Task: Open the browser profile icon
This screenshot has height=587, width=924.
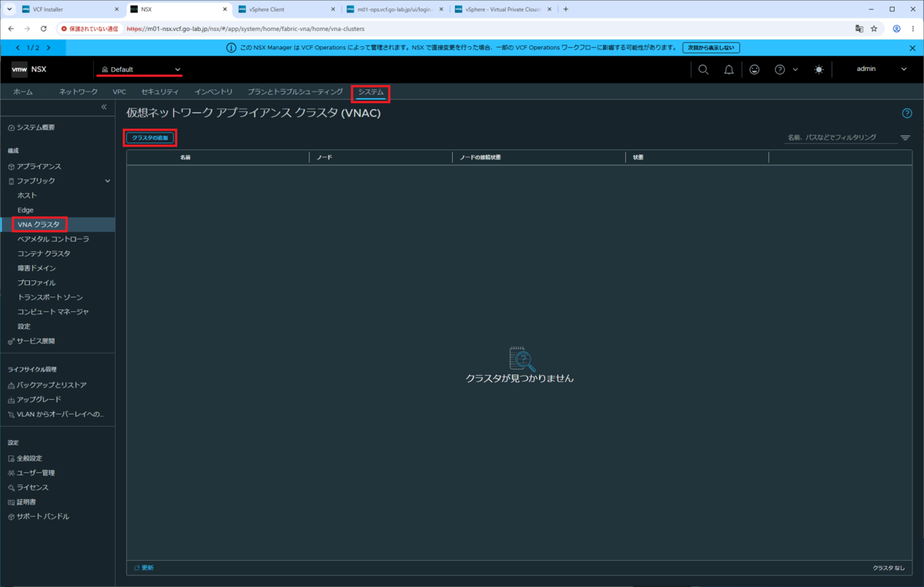Action: coord(896,29)
